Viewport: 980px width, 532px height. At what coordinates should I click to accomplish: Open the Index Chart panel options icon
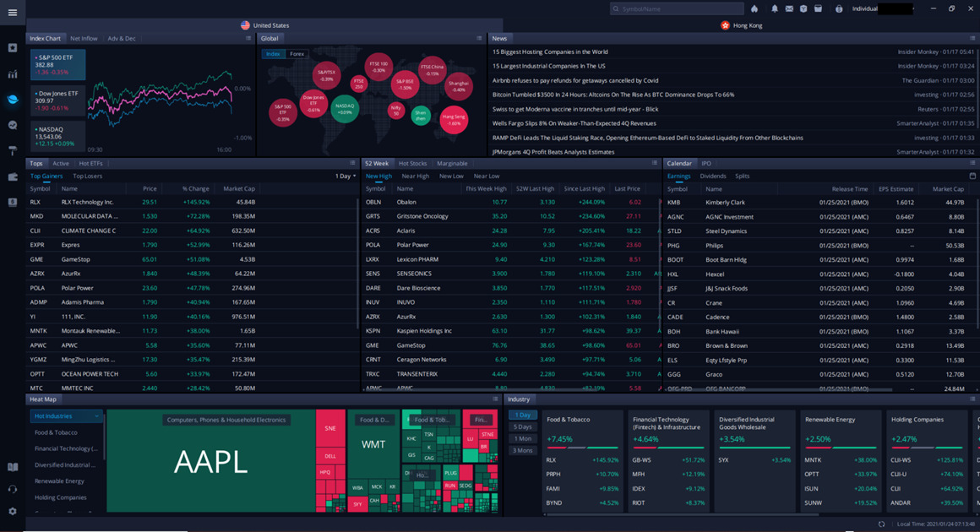point(248,38)
